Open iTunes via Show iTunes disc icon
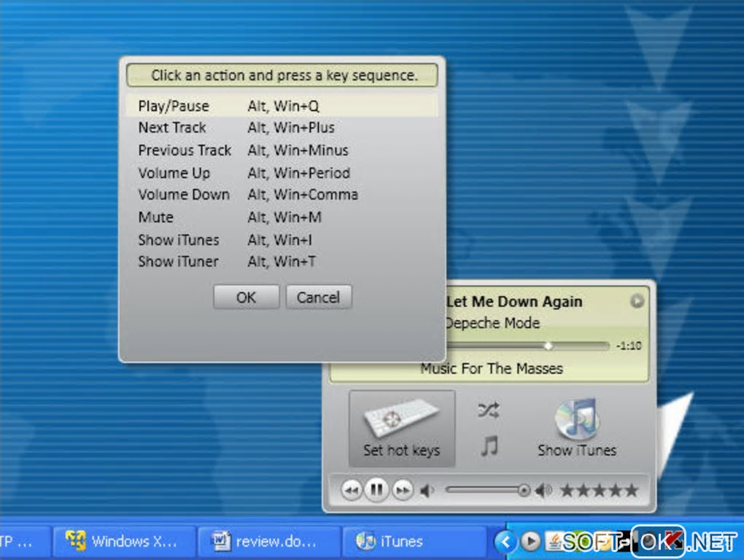The image size is (744, 560). (576, 419)
